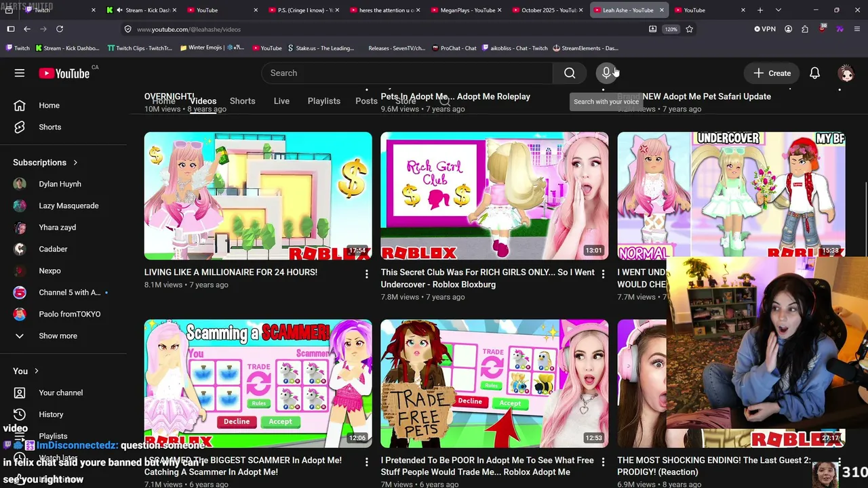868x488 pixels.
Task: Open browser extensions puzzle icon
Action: pos(804,29)
